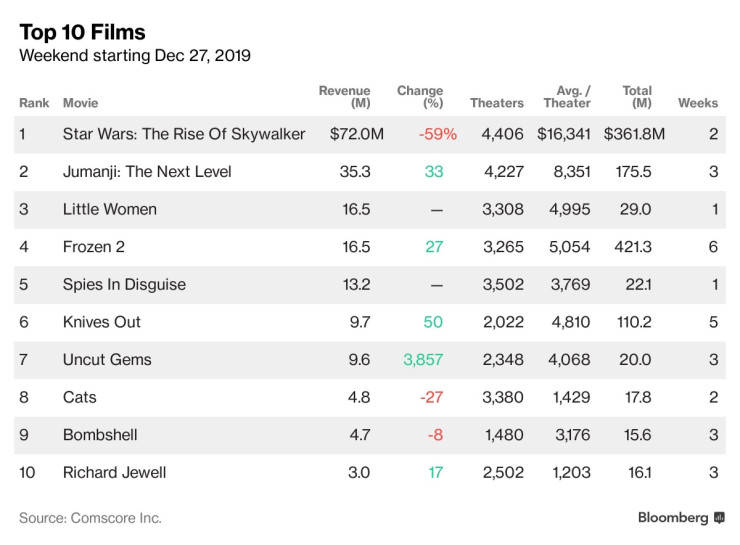Click the Knives Out movie title
This screenshot has width=740, height=545.
pyautogui.click(x=102, y=322)
